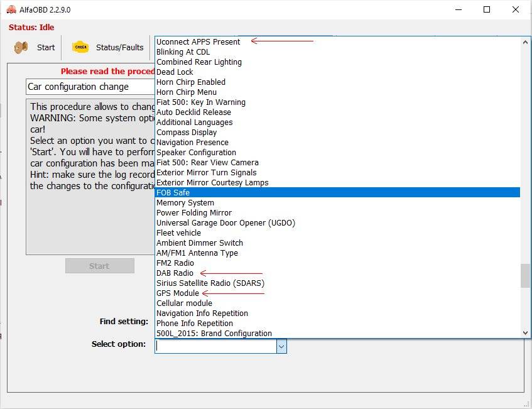
Task: Select Navigation Info Repetition
Action: [x=337, y=314]
